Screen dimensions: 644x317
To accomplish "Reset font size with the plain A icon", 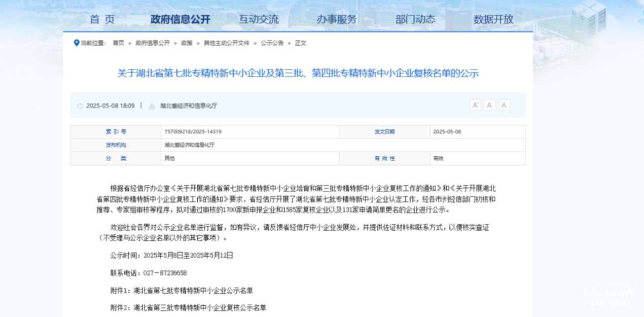I will [x=504, y=105].
